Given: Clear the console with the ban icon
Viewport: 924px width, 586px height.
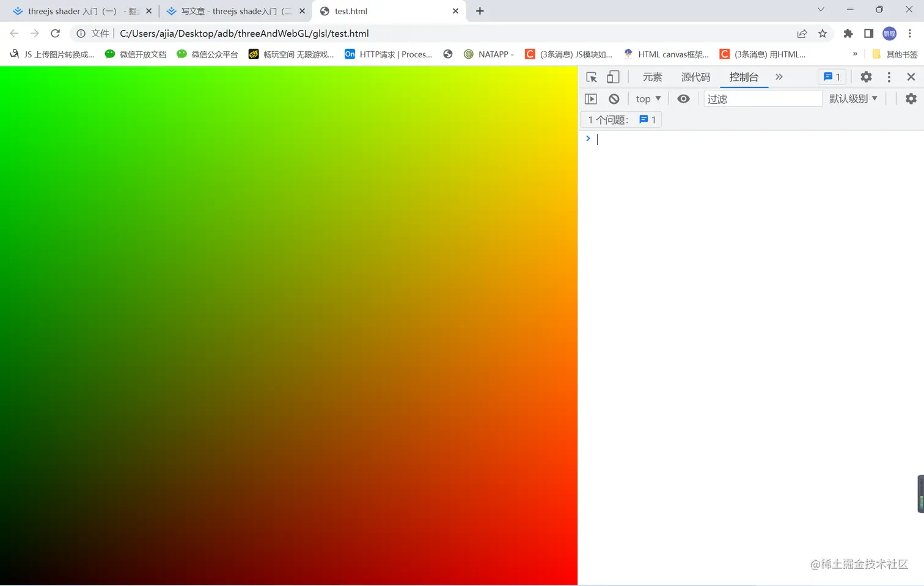Looking at the screenshot, I should [614, 99].
